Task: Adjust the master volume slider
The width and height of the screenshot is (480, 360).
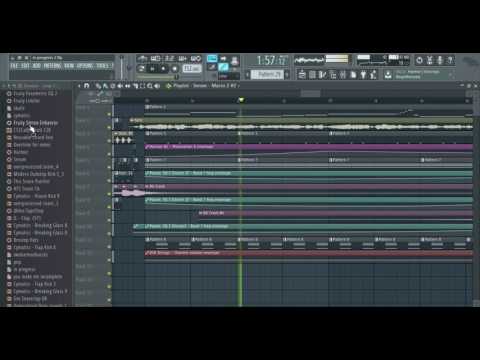Action: click(x=121, y=67)
